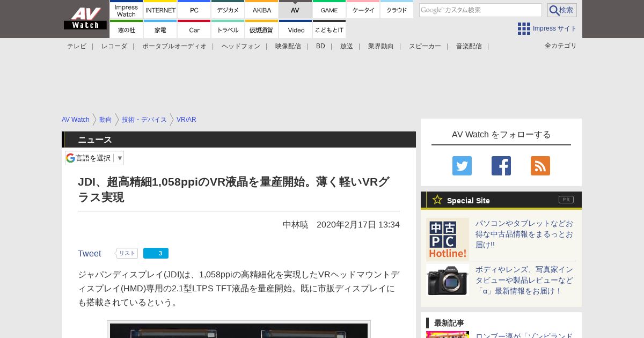
Task: Open the PC site tab
Action: (194, 10)
